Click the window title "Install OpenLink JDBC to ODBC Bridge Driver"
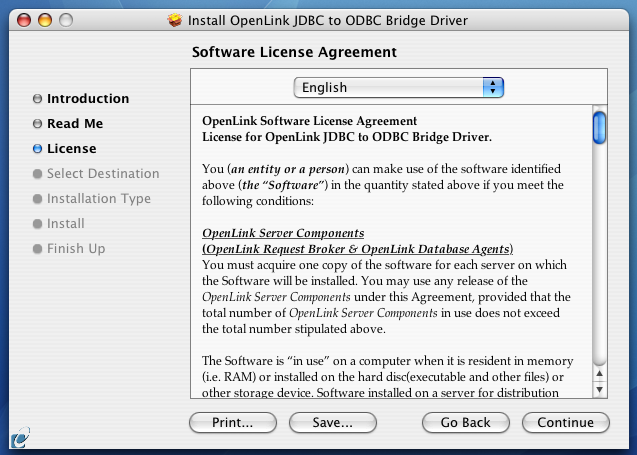Viewport: 637px width, 455px height. (x=328, y=20)
